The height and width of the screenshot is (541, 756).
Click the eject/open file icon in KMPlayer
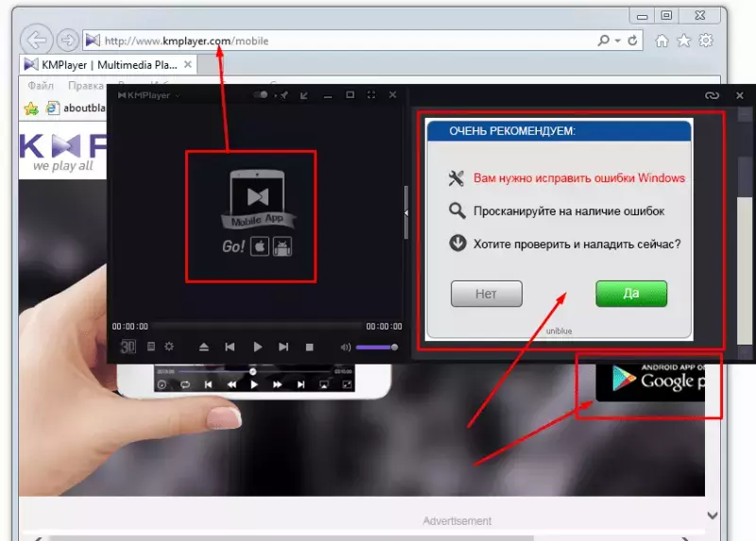204,347
